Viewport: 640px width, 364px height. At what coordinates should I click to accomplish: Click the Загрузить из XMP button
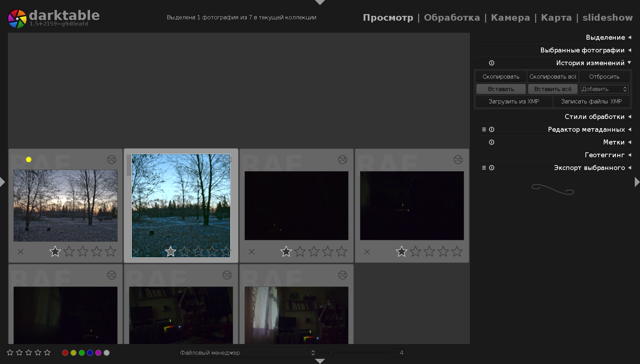tap(514, 101)
